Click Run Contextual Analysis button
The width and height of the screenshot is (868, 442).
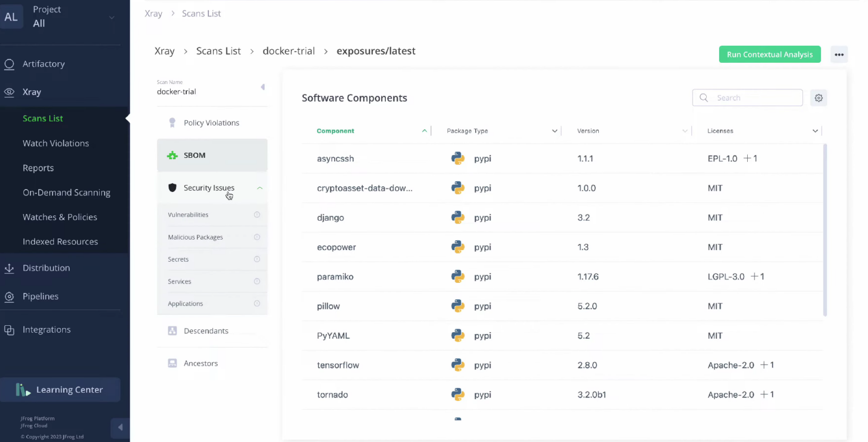(x=769, y=55)
